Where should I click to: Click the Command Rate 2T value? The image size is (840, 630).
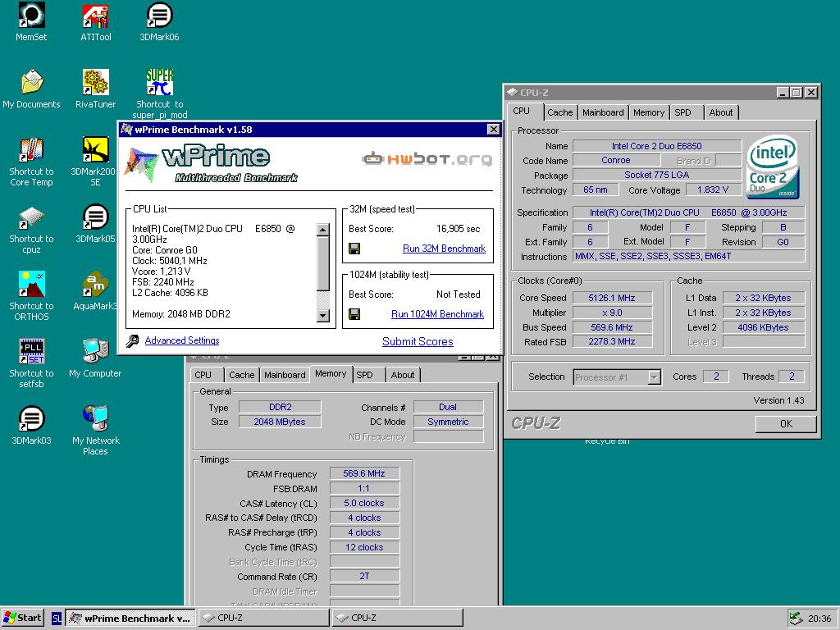click(364, 576)
